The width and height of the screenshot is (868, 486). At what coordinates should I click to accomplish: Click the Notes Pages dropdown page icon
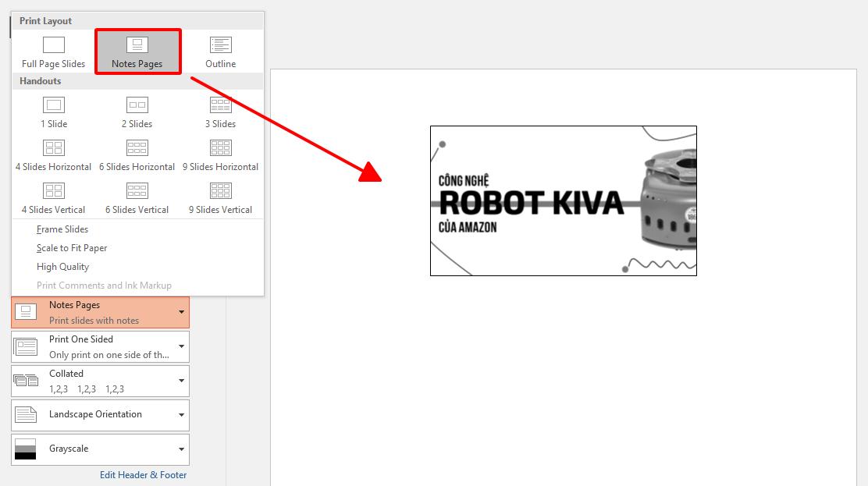pos(26,311)
